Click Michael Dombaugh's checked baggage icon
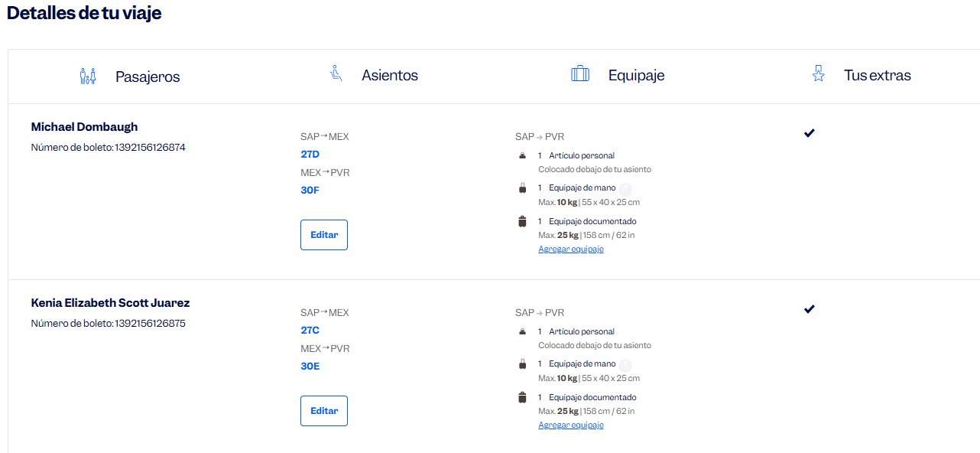Image resolution: width=980 pixels, height=453 pixels. [522, 221]
